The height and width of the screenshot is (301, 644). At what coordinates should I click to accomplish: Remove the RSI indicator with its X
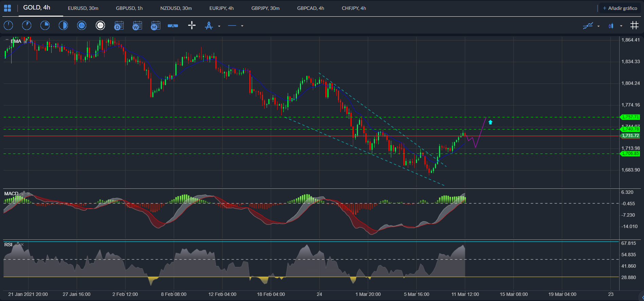[22, 245]
